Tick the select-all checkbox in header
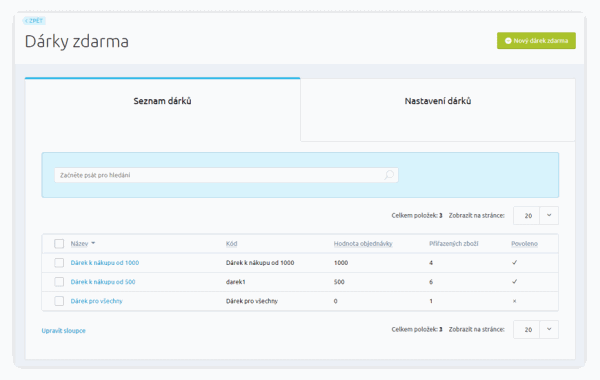This screenshot has width=600, height=380. (59, 244)
